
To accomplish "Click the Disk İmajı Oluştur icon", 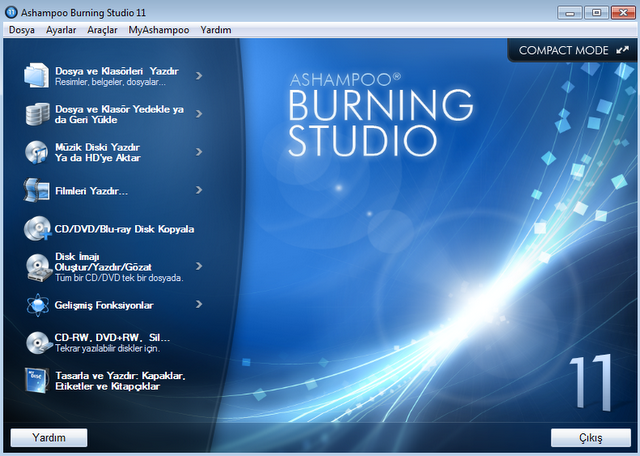I will 36,267.
